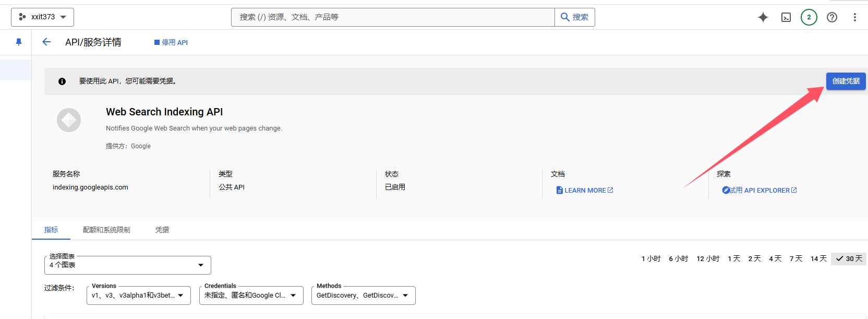Click the indexing.googleapis.com service name

pyautogui.click(x=90, y=187)
